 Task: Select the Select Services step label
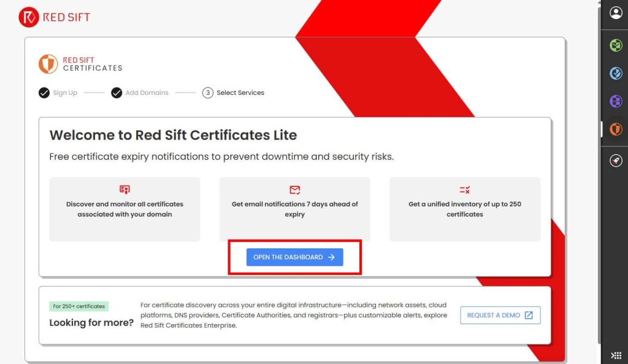(x=240, y=93)
